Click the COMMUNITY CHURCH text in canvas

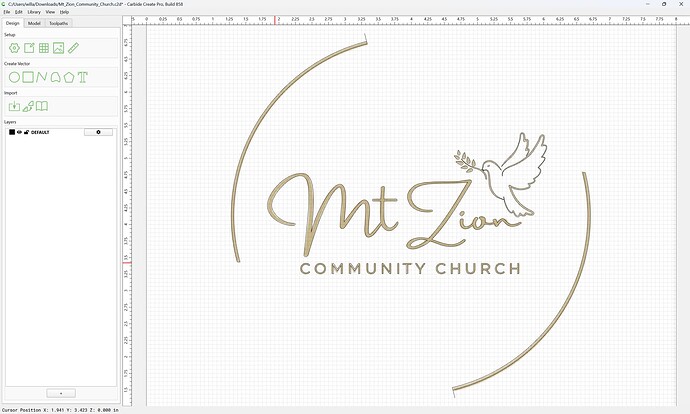410,268
